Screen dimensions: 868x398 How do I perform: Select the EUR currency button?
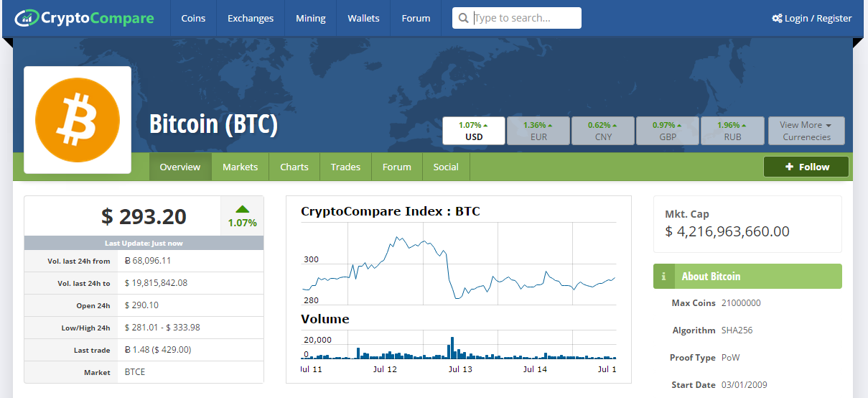pyautogui.click(x=538, y=131)
